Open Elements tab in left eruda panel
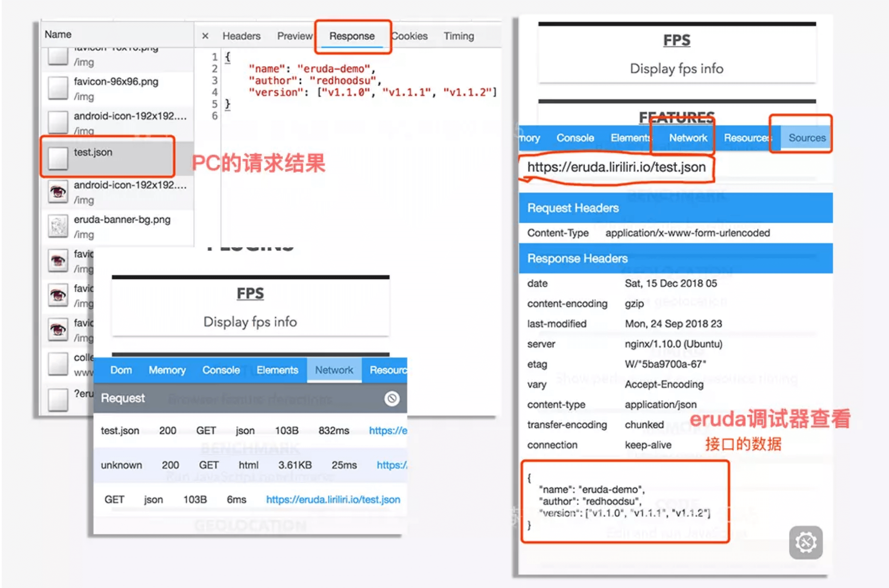Image resolution: width=889 pixels, height=588 pixels. [277, 370]
